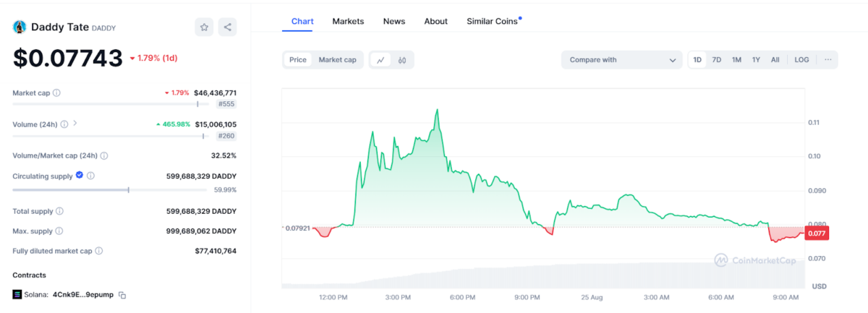Expand Volume (24h) chevron arrow

[75, 124]
